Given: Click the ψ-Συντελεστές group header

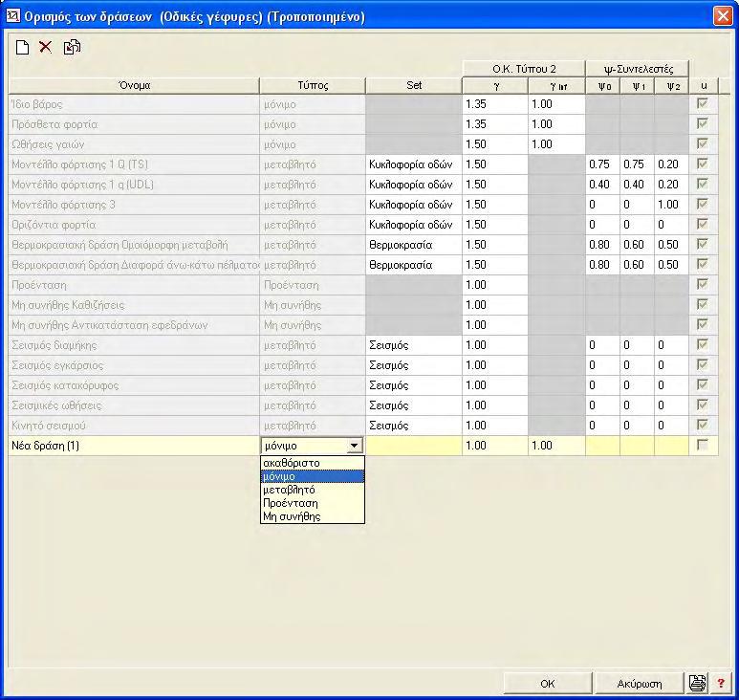Looking at the screenshot, I should point(638,69).
